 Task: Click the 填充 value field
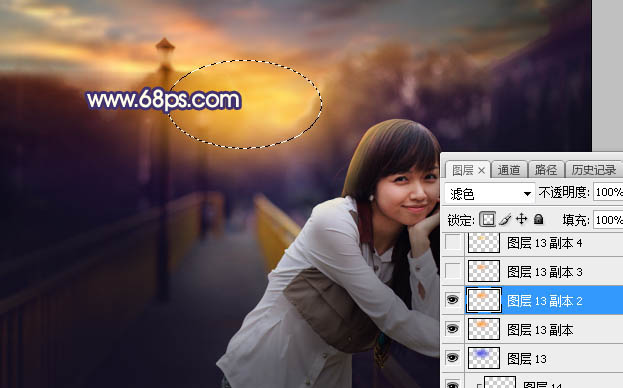(608, 220)
